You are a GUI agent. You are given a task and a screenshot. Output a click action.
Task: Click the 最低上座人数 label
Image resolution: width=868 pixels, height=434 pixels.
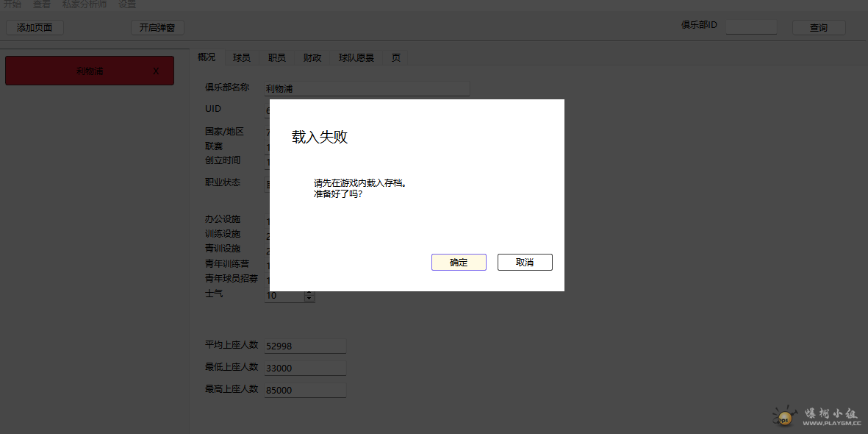232,366
